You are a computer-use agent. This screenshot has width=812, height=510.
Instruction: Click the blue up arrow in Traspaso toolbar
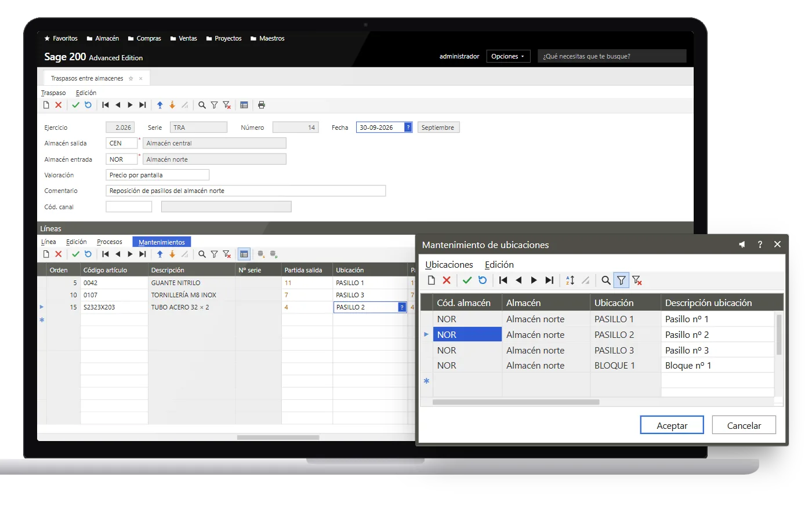click(160, 105)
